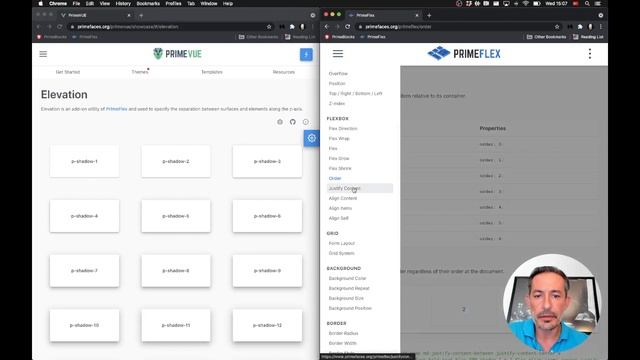Open Background Repeat sidebar item

(349, 288)
